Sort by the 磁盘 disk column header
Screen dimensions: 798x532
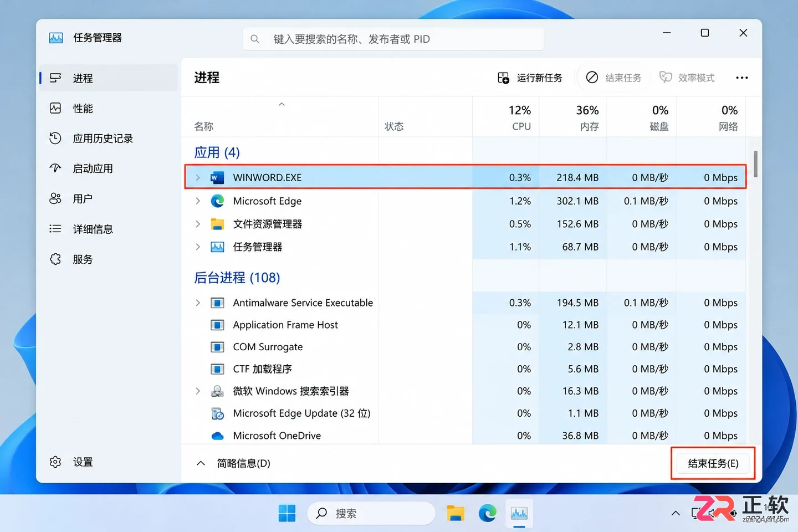[642, 117]
